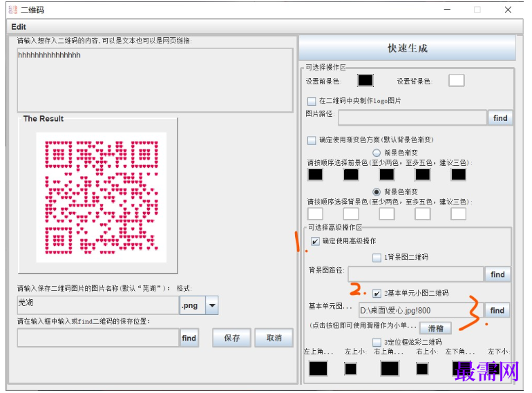Pick the first background gradient color swatch
Screen dimensions: 532x393
pos(315,214)
